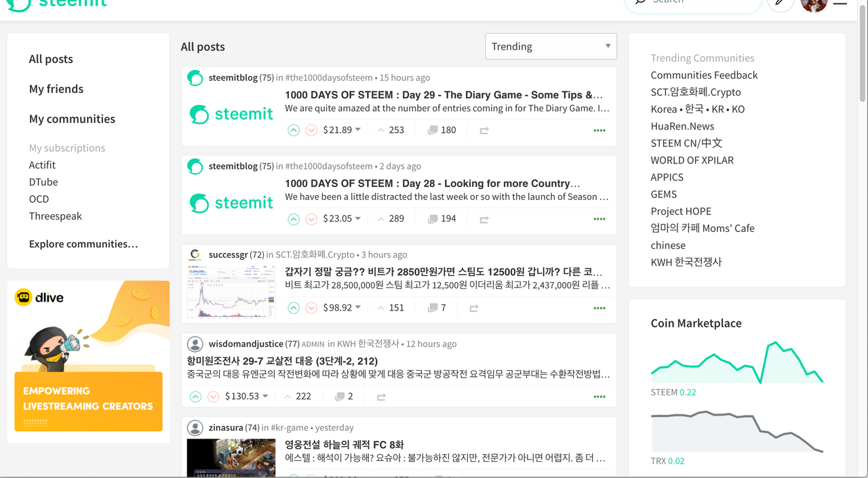Viewport: 868px width, 478px height.
Task: Open zinasura game post thumbnail
Action: 231,458
